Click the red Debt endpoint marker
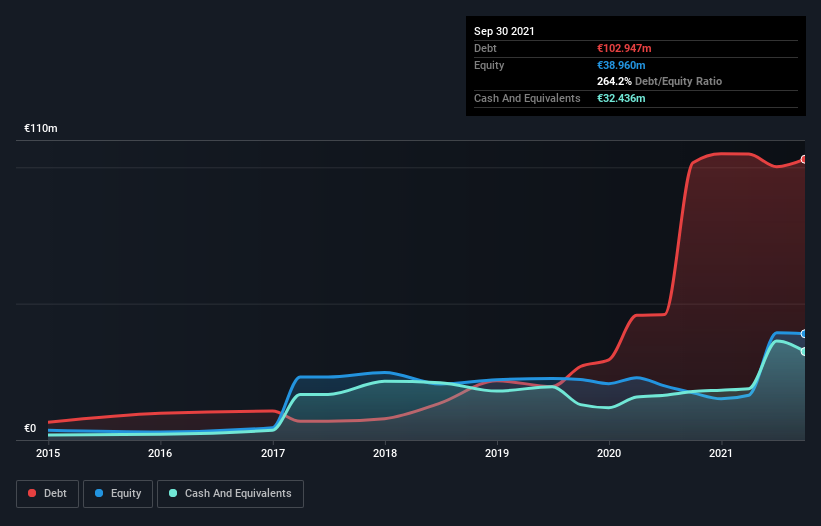 pyautogui.click(x=804, y=159)
